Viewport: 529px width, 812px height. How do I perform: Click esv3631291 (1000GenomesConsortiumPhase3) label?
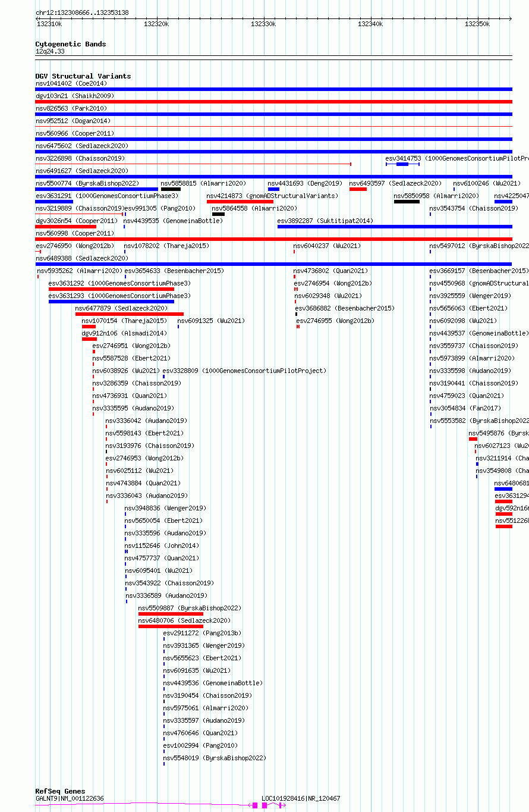107,196
